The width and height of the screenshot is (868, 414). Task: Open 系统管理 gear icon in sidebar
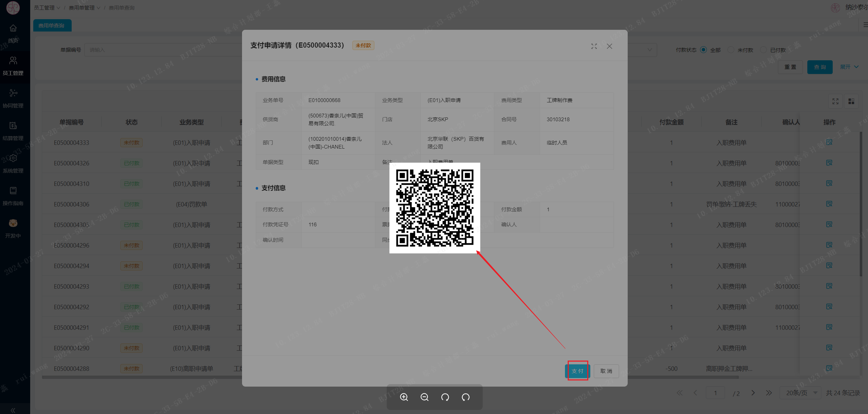13,158
